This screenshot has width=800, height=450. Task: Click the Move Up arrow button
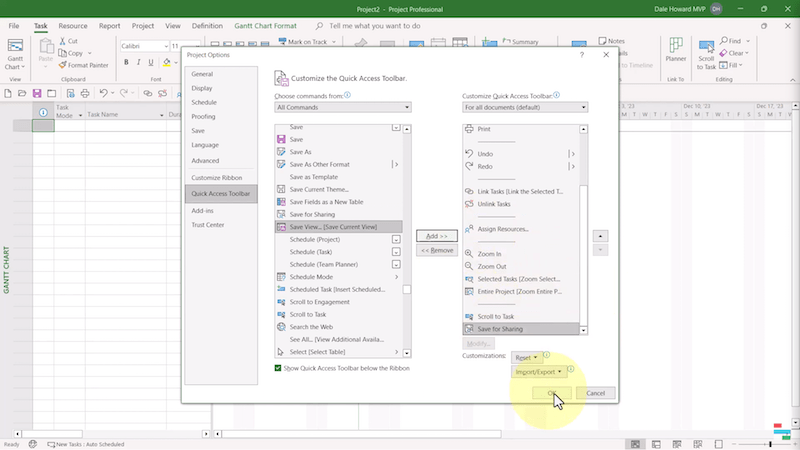pyautogui.click(x=600, y=235)
